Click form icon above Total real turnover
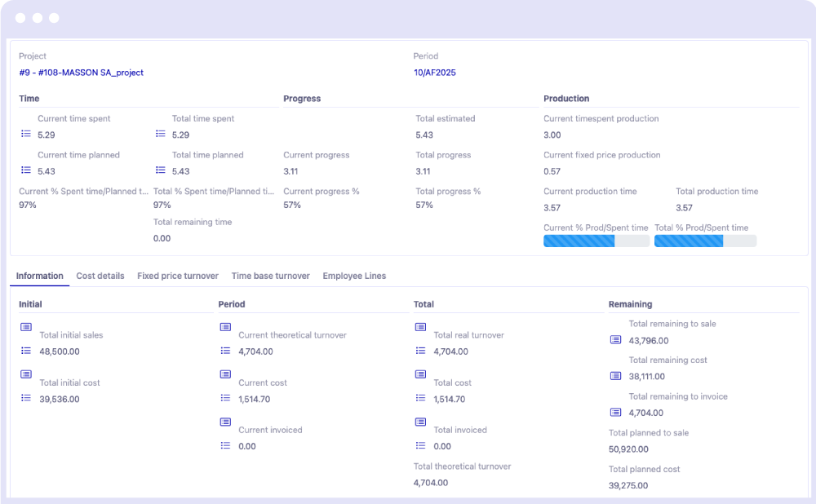This screenshot has height=504, width=816. tap(420, 327)
